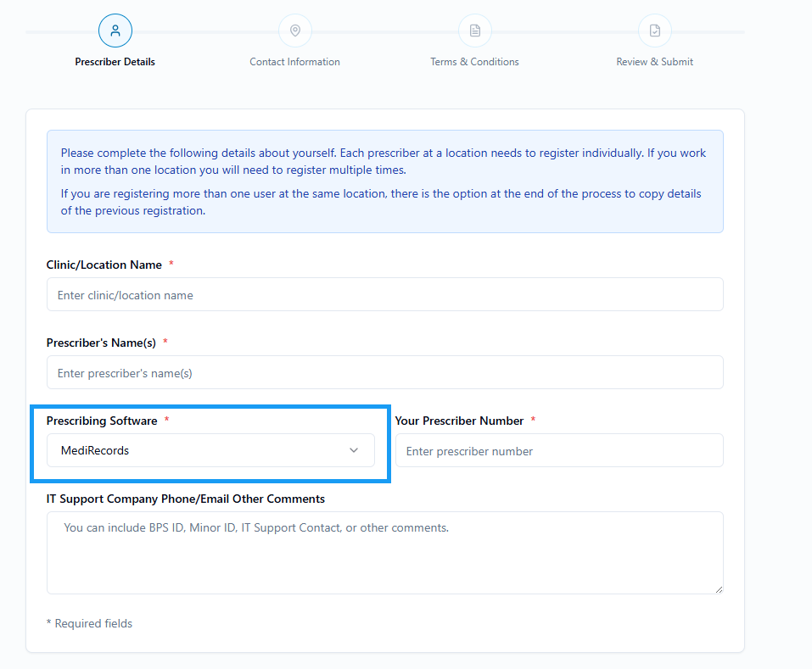Screen dimensions: 812x669
Task: Click the Your Prescriber Number label
Action: coord(459,421)
